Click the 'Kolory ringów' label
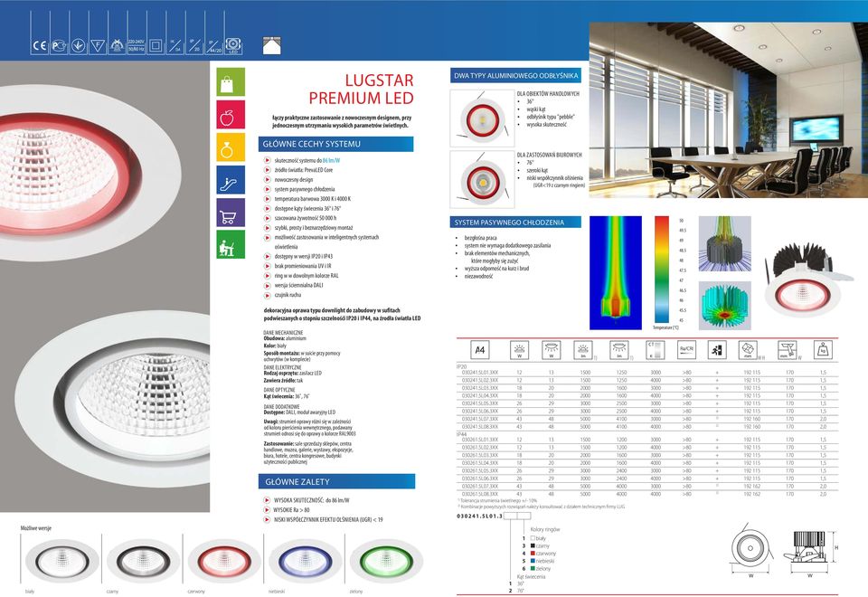 545,529
